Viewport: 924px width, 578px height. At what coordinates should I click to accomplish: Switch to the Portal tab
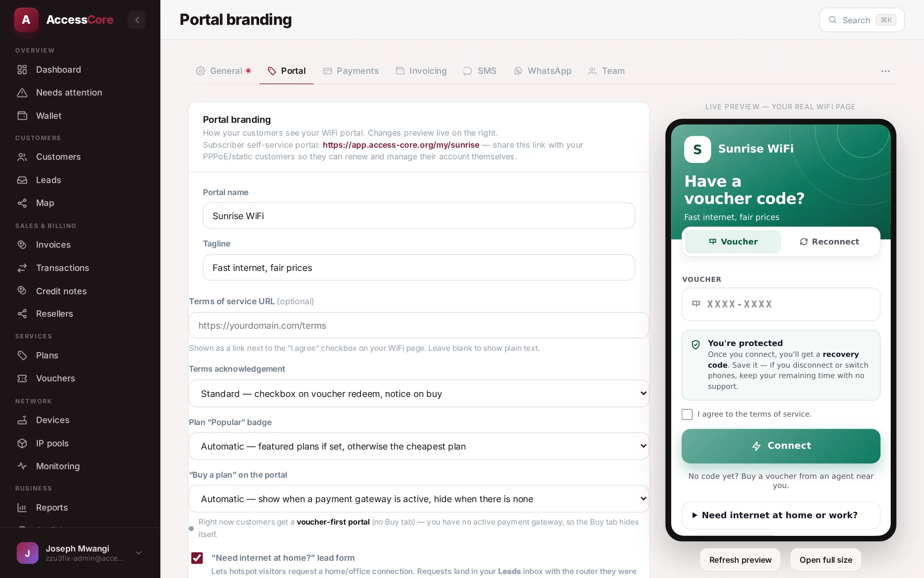tap(286, 71)
